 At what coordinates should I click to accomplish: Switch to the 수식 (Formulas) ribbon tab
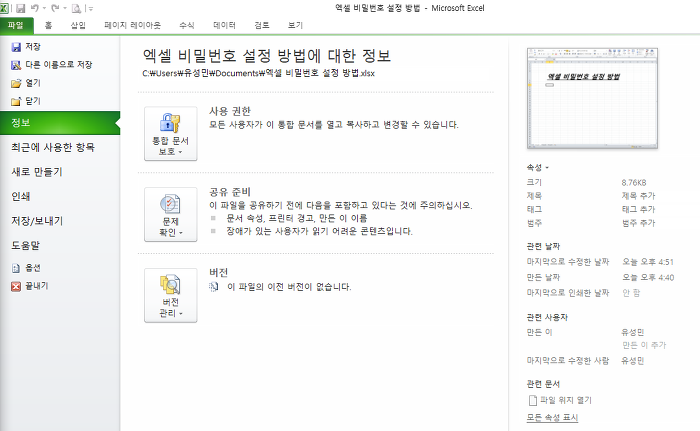[187, 25]
